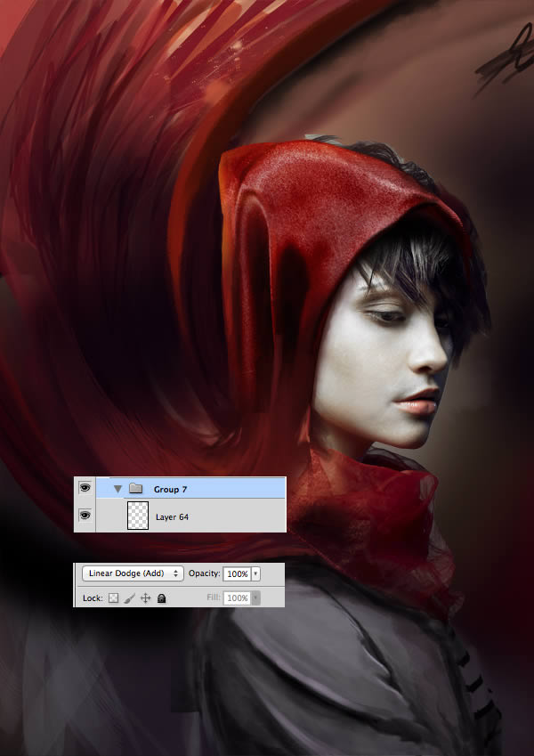
Task: Click the Layer 64 thumbnail
Action: pos(138,516)
